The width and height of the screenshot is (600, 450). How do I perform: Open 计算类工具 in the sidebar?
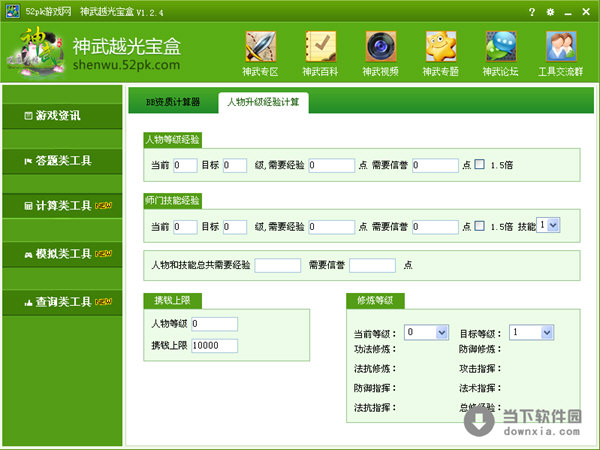pos(62,206)
